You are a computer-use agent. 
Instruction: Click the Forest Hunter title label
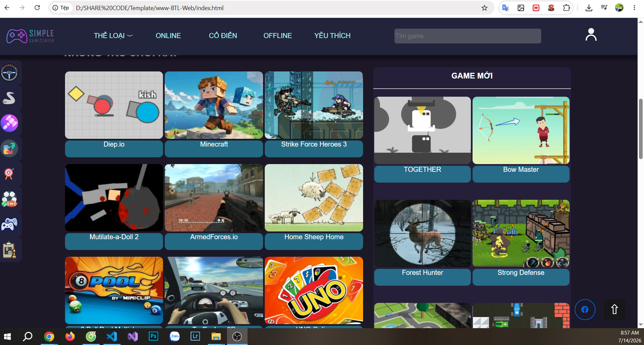(422, 277)
